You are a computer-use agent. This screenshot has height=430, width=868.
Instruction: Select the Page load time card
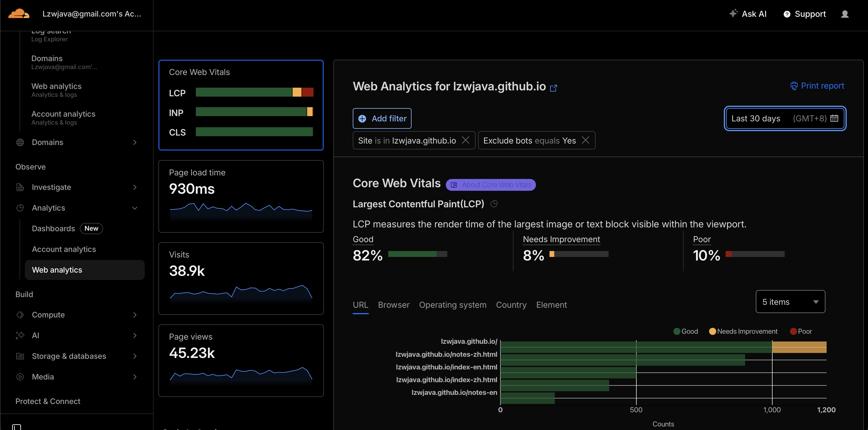click(x=241, y=196)
